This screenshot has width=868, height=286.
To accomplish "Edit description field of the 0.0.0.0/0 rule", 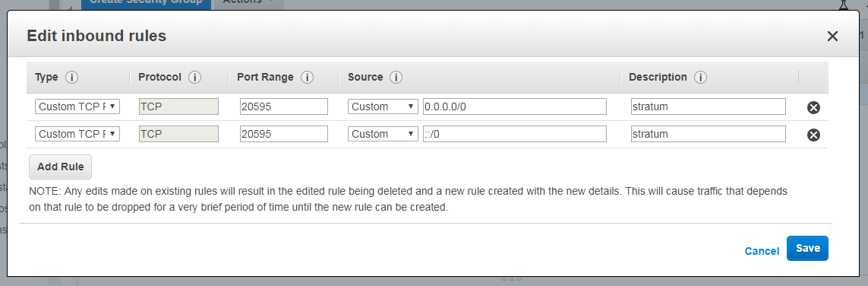I will [708, 106].
